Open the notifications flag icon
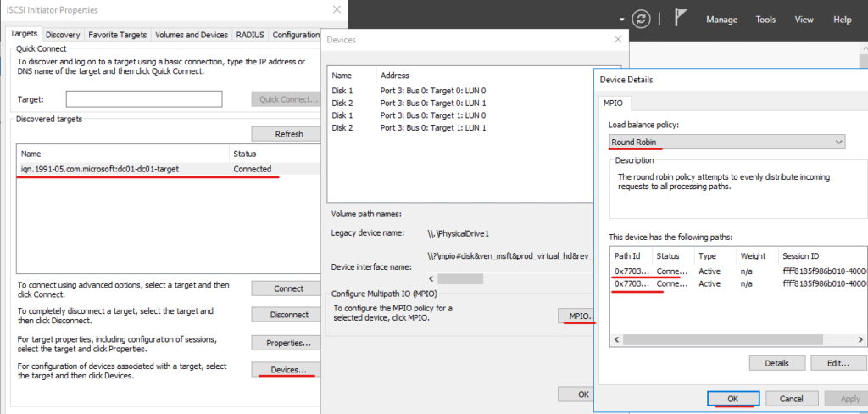 pyautogui.click(x=681, y=19)
